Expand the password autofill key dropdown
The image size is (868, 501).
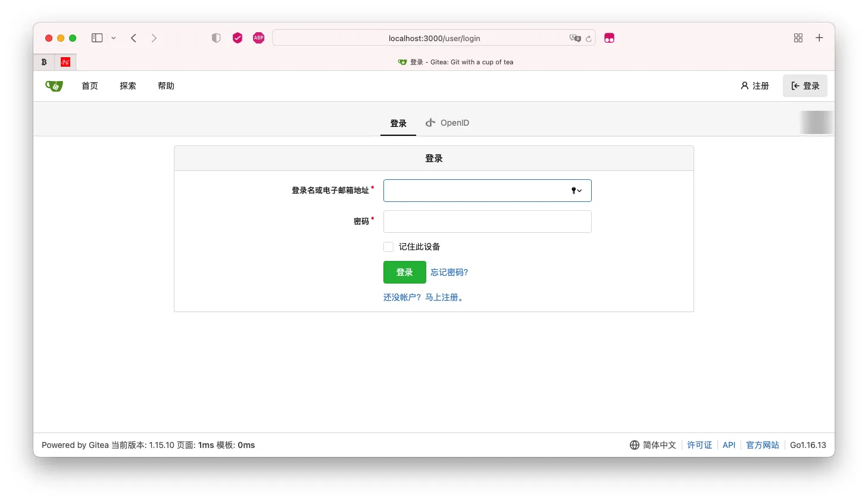click(576, 191)
